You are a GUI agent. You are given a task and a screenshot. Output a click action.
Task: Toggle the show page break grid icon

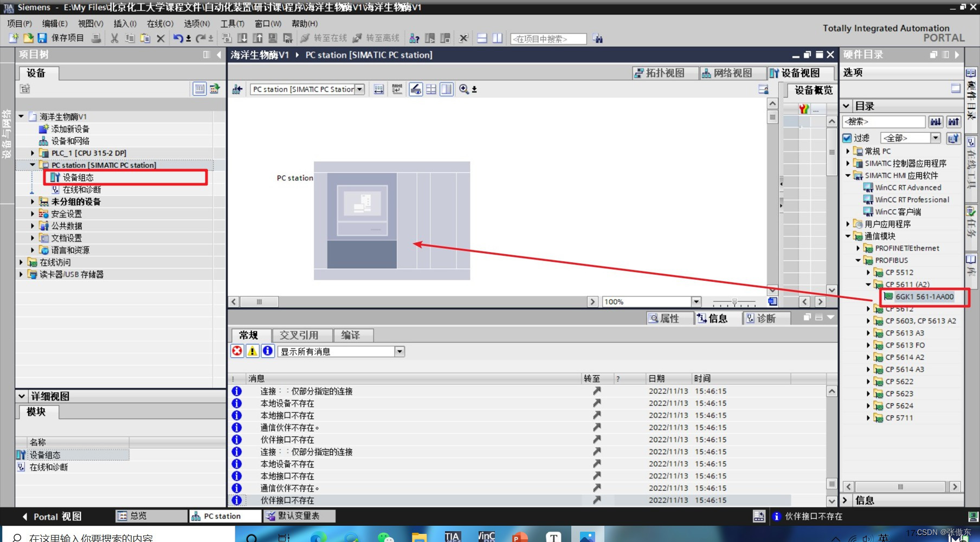[x=431, y=89]
